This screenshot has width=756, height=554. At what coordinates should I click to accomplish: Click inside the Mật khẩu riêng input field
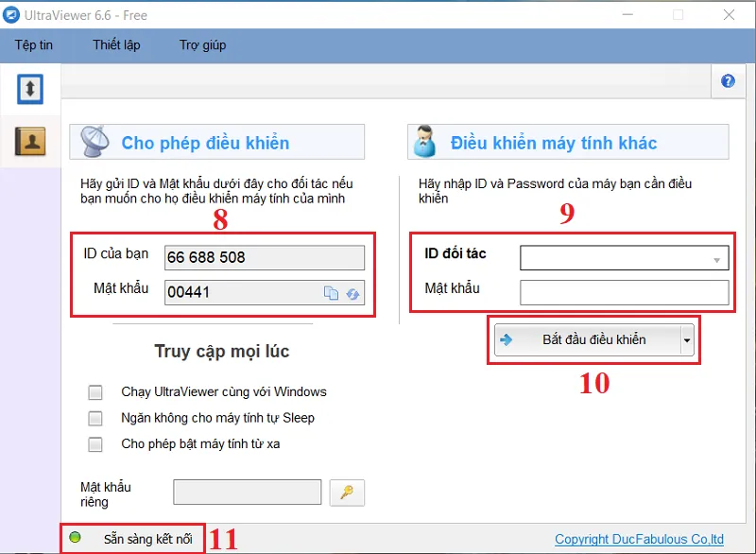pyautogui.click(x=246, y=492)
